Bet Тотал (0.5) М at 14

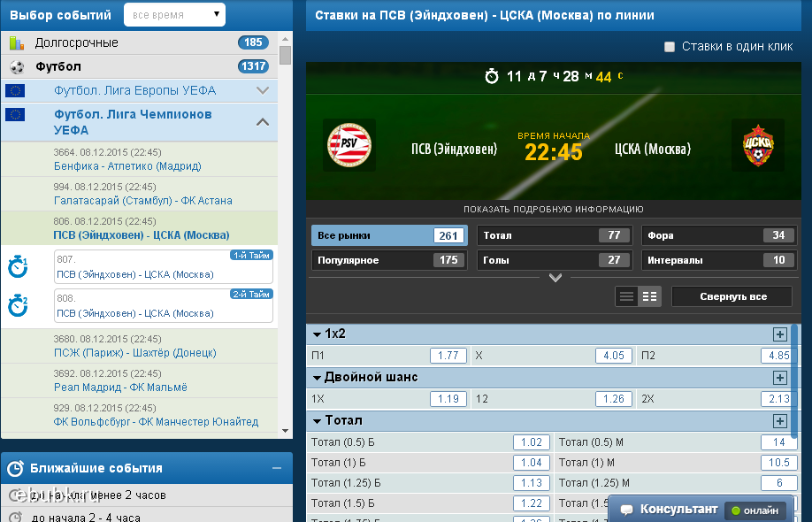pyautogui.click(x=779, y=442)
